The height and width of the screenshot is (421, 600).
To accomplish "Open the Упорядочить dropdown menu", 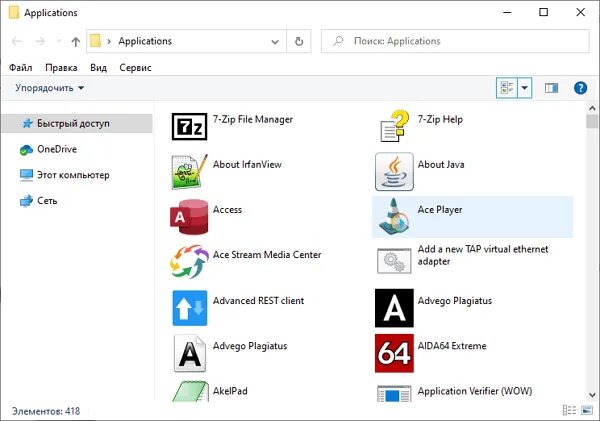I will (x=49, y=88).
